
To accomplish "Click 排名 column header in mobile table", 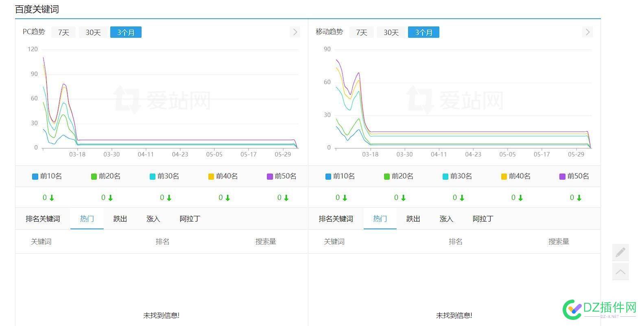I will coord(456,241).
